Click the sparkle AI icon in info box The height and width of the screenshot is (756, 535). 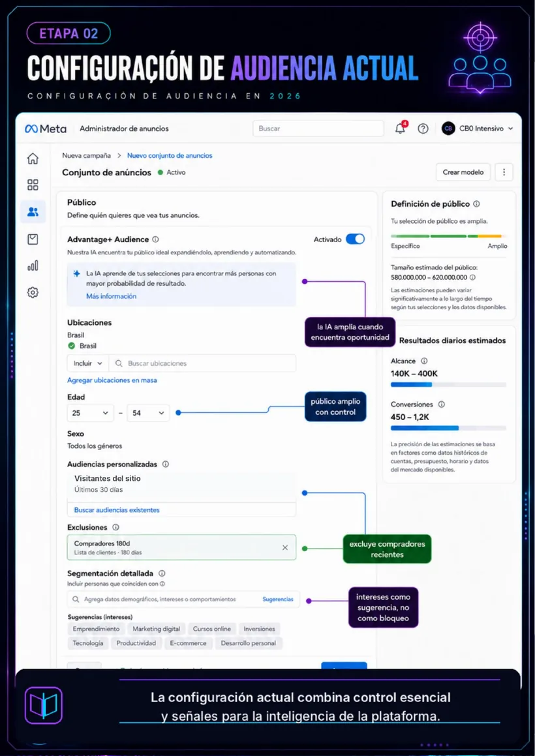(x=76, y=273)
